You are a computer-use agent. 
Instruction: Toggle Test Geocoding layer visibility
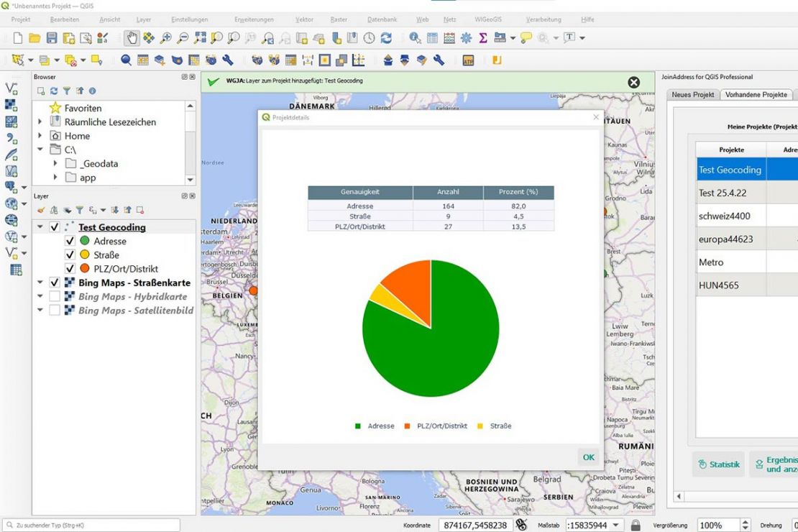(55, 227)
